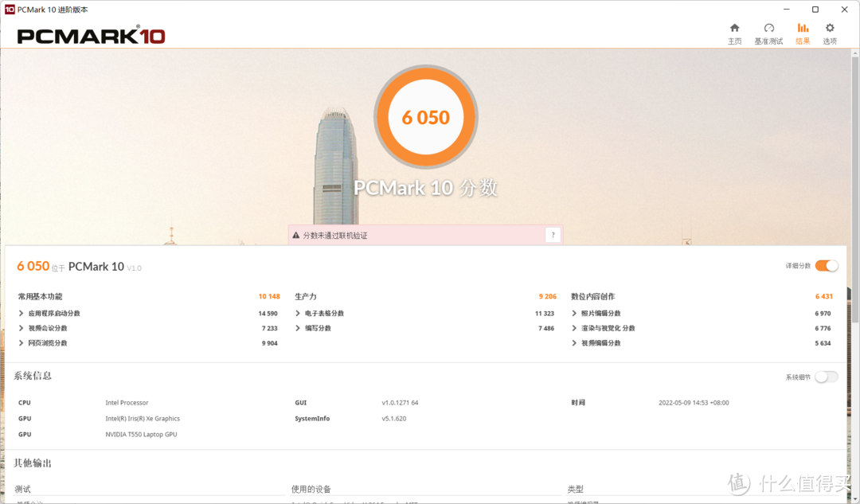This screenshot has width=860, height=504.
Task: Click the 分数未通过联机验证 warning message
Action: [335, 235]
